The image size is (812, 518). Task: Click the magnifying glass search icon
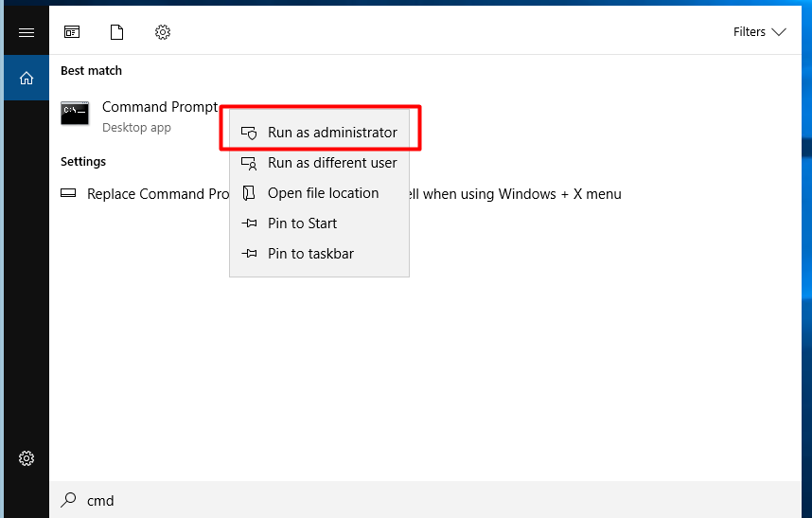pos(68,500)
